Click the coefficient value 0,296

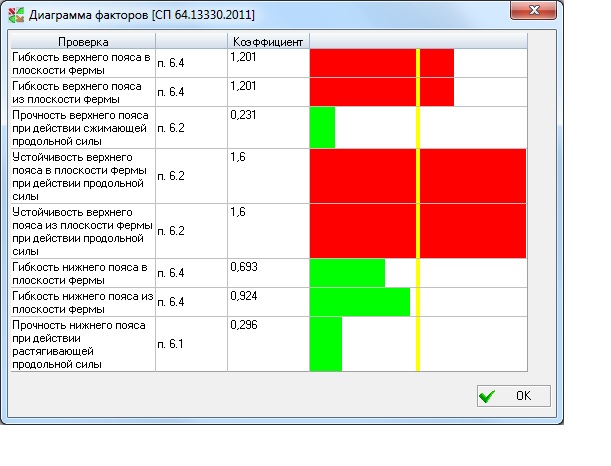point(243,325)
